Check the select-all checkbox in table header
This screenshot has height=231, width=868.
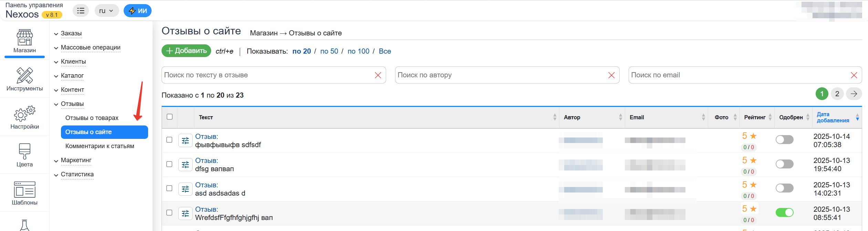(x=169, y=117)
